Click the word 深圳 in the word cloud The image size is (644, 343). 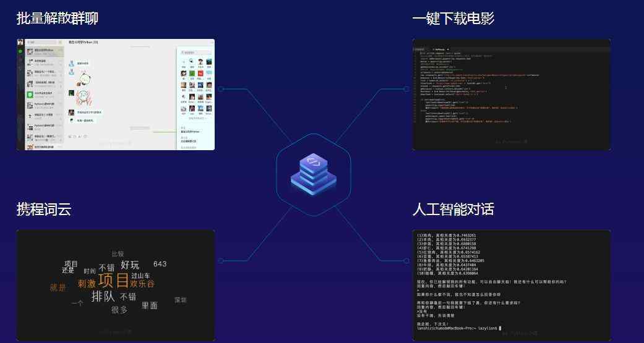tap(180, 300)
